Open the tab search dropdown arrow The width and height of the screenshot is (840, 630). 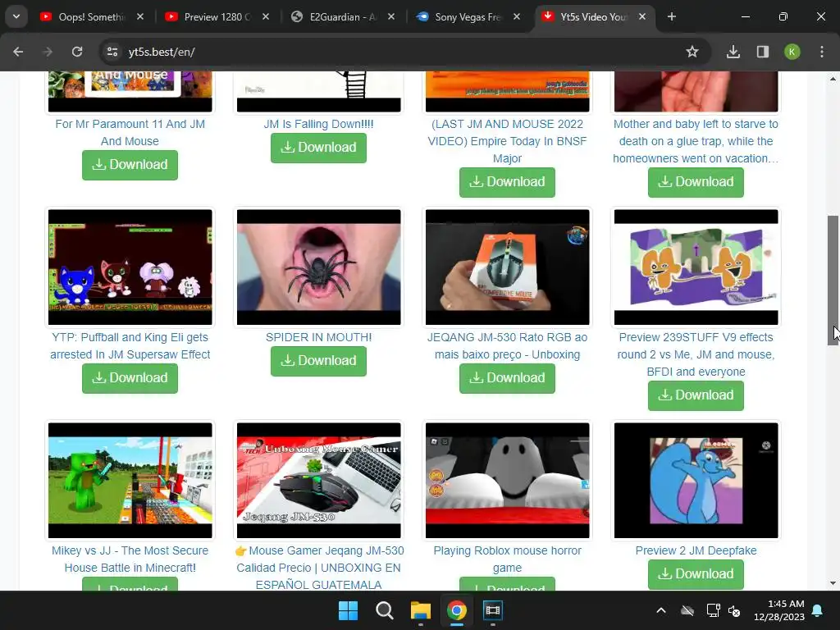(16, 16)
